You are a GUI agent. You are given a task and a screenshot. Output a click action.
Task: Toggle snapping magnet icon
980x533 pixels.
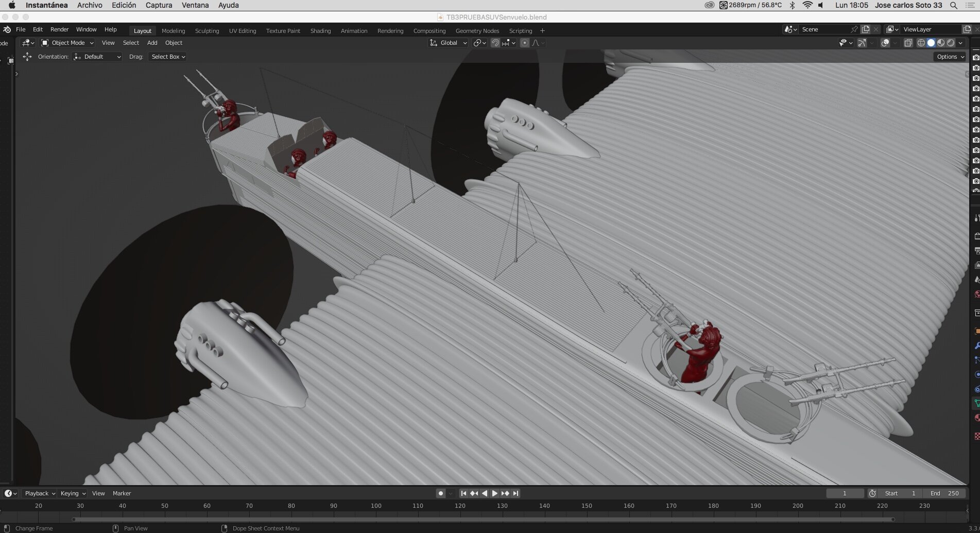pyautogui.click(x=495, y=43)
